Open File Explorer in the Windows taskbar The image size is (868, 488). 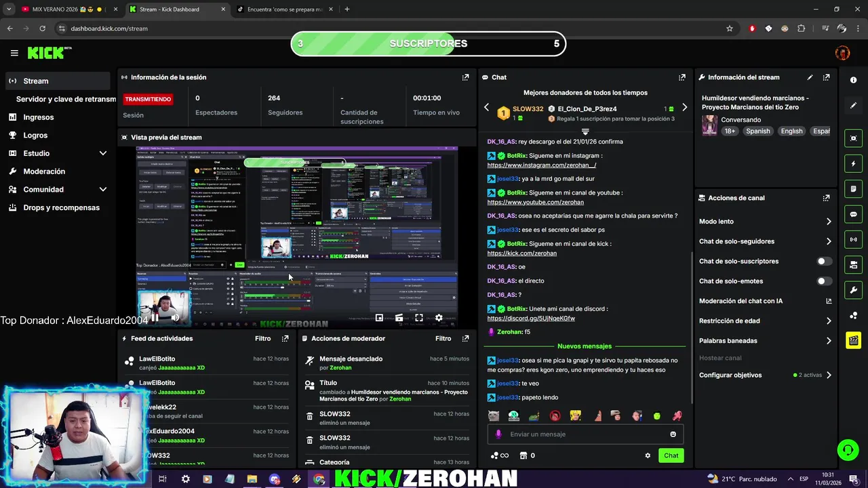click(x=252, y=479)
